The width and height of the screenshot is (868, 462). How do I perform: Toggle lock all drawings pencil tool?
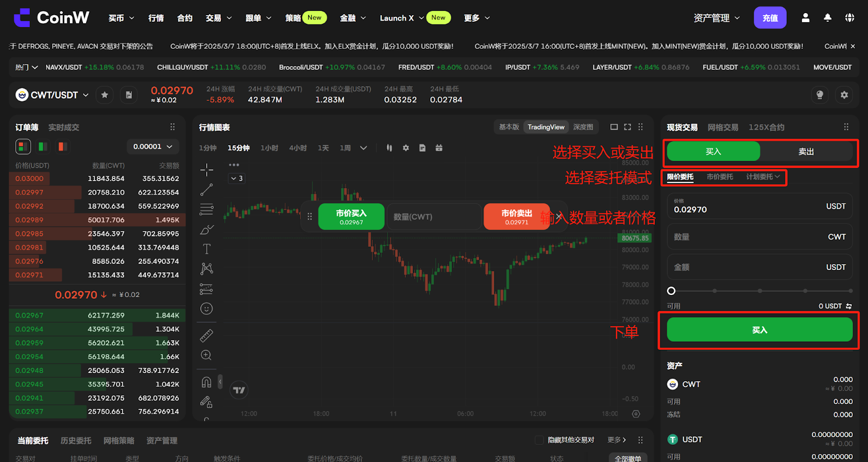(x=206, y=402)
